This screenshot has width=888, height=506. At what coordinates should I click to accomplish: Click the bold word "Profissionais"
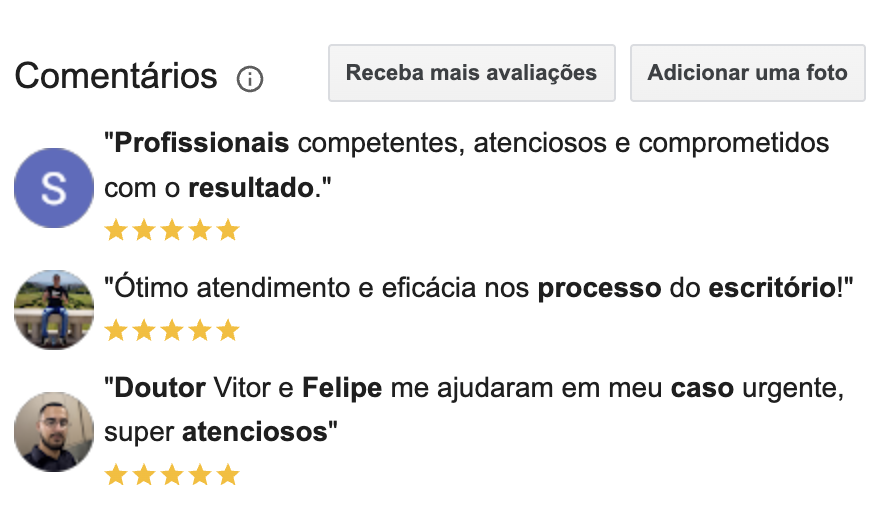202,143
